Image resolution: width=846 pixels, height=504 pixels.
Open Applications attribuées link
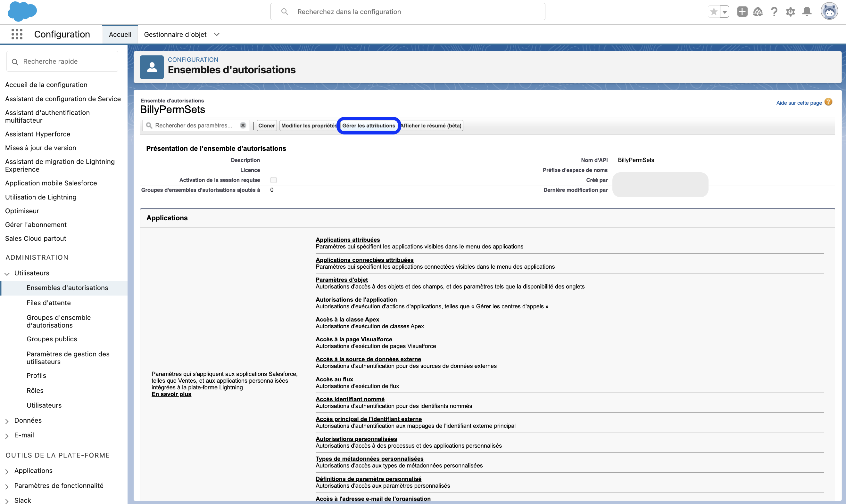click(x=347, y=240)
